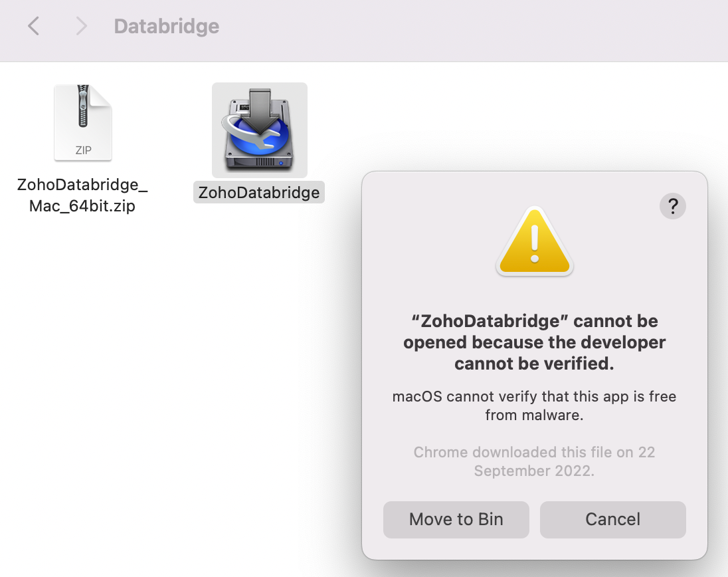This screenshot has width=728, height=577.
Task: Click the Move to Bin button
Action: pos(456,519)
